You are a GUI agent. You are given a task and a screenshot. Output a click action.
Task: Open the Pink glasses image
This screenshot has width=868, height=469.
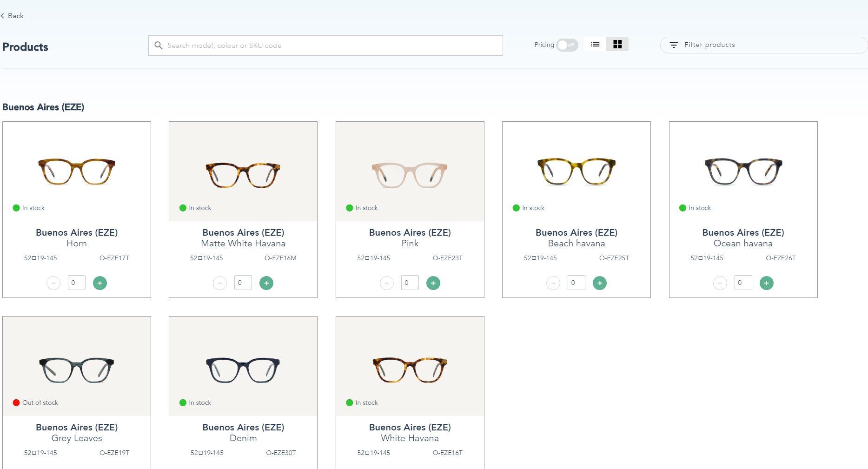pyautogui.click(x=410, y=175)
